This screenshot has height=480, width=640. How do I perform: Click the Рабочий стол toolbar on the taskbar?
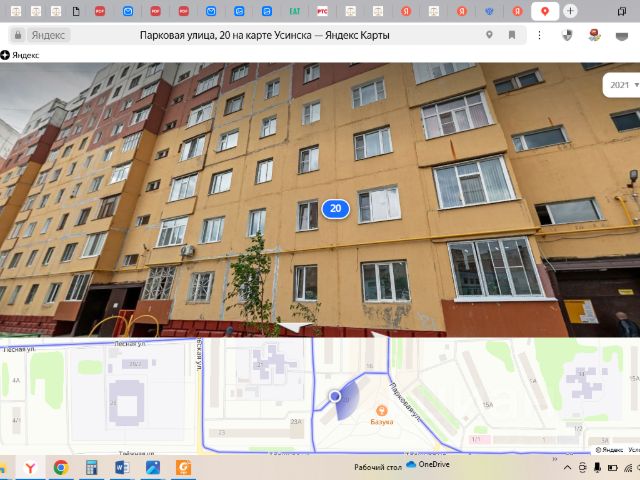[378, 467]
